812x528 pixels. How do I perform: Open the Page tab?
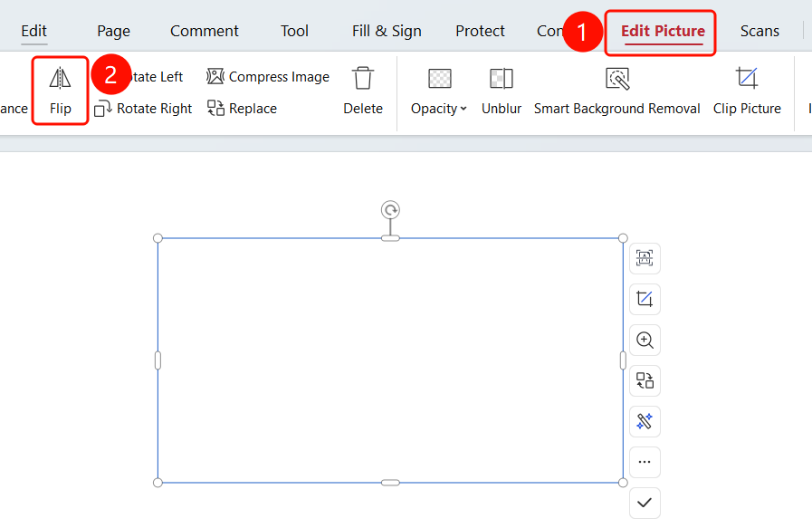113,31
